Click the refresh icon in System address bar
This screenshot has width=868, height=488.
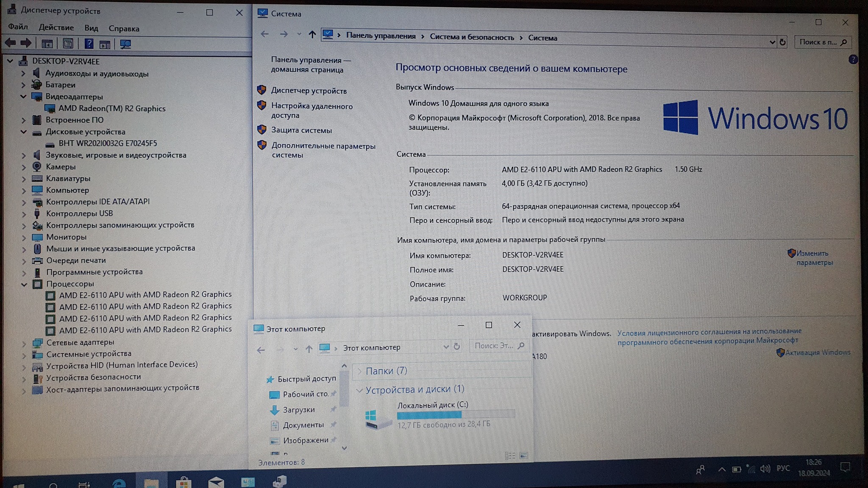(x=782, y=42)
